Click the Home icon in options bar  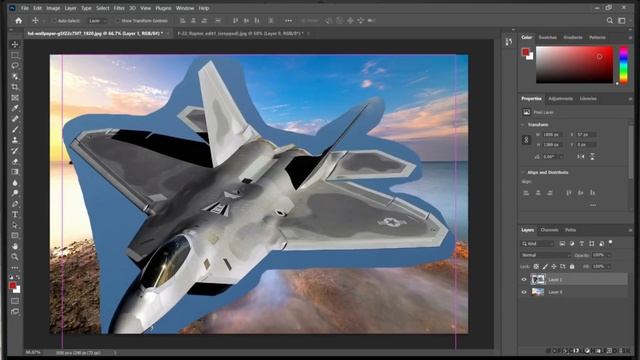[x=18, y=20]
